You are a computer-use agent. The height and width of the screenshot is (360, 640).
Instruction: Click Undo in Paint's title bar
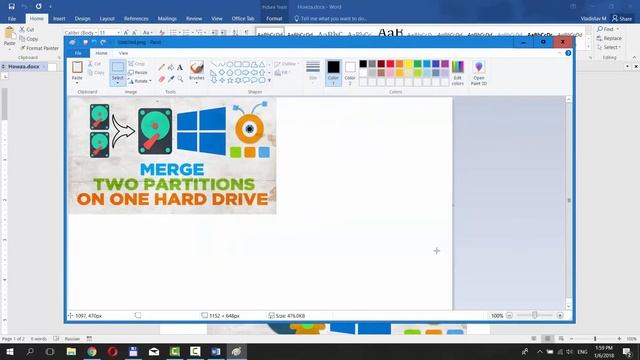94,42
